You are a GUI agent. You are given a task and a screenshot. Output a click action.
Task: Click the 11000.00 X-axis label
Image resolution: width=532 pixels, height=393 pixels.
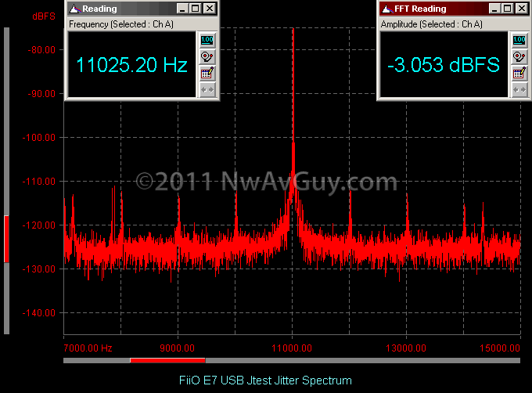click(292, 348)
